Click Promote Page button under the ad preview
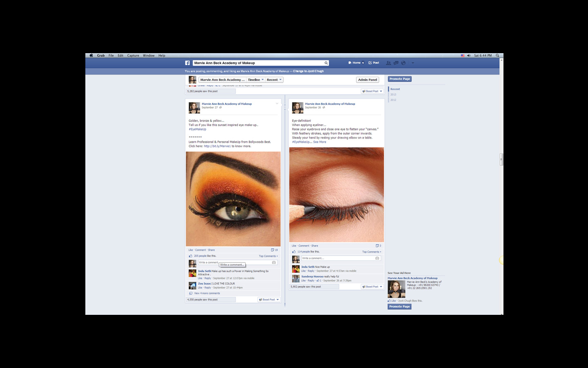This screenshot has width=588, height=368. tap(399, 307)
